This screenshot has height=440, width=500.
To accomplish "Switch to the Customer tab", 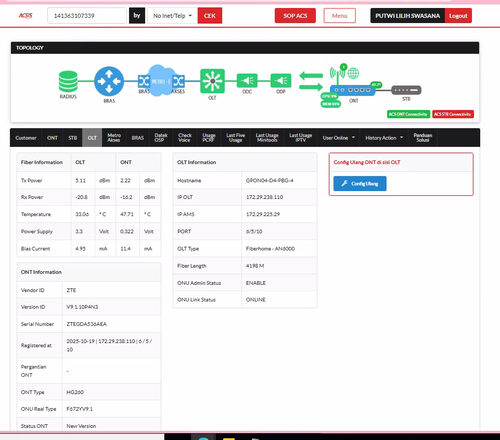I will 26,138.
